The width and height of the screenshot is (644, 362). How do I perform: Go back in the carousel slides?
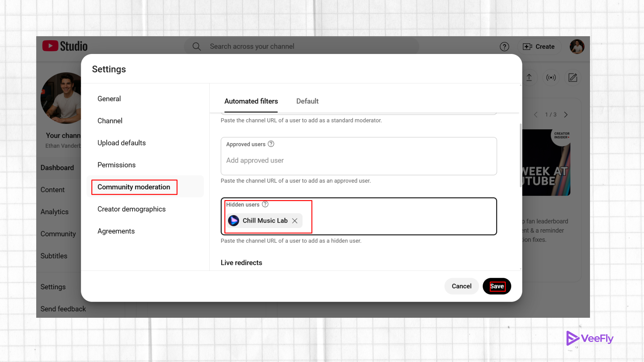pos(536,115)
